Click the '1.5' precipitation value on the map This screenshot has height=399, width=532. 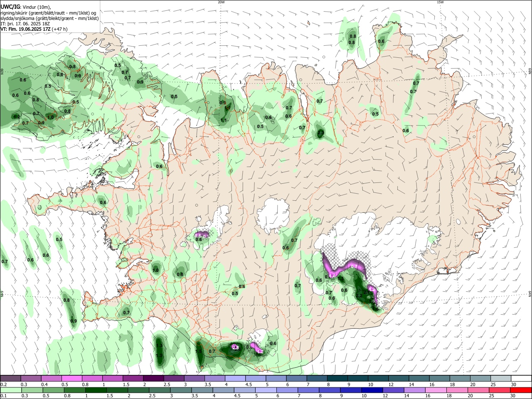tap(198, 351)
